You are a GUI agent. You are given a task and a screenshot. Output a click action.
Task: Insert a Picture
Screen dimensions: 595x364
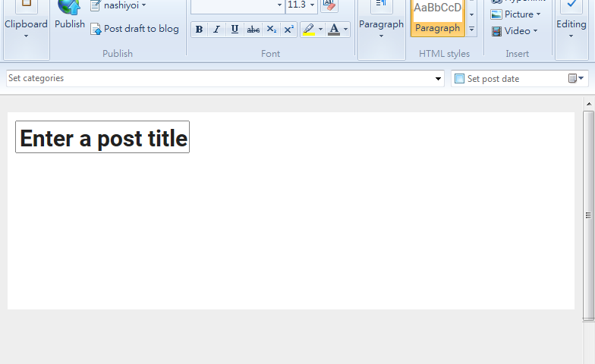point(515,14)
